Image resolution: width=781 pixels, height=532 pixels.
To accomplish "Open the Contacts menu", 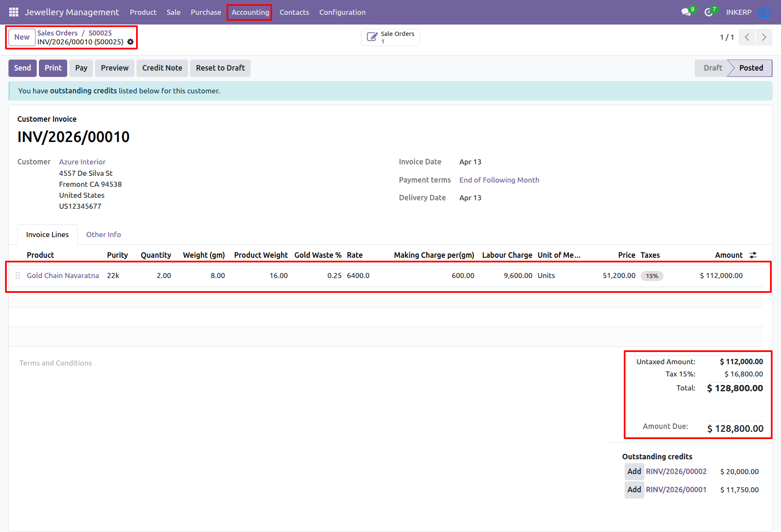I will click(294, 12).
